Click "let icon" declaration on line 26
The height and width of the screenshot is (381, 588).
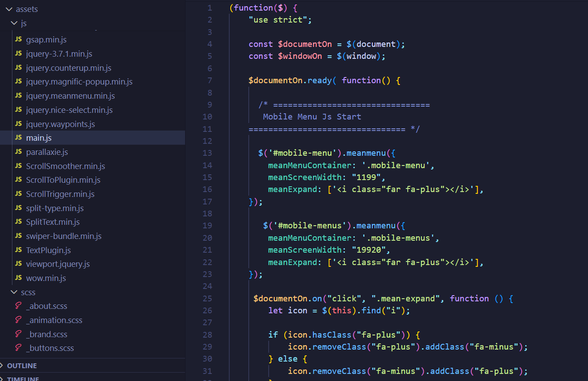click(x=288, y=310)
